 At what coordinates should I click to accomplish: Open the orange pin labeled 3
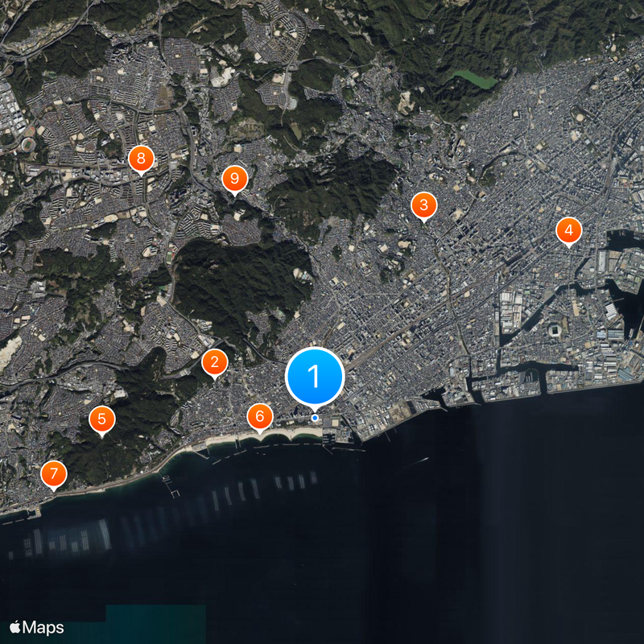point(423,206)
